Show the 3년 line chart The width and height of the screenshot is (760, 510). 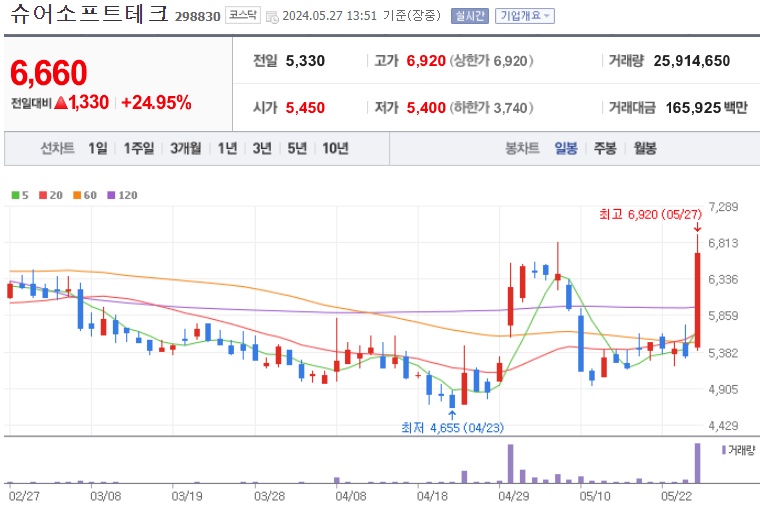coord(262,148)
